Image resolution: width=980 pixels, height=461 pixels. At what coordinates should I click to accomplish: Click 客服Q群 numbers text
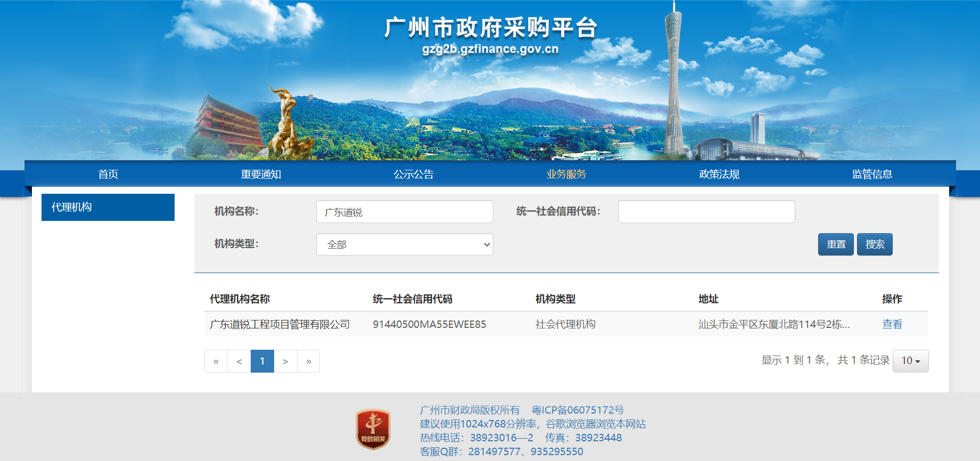(x=501, y=451)
